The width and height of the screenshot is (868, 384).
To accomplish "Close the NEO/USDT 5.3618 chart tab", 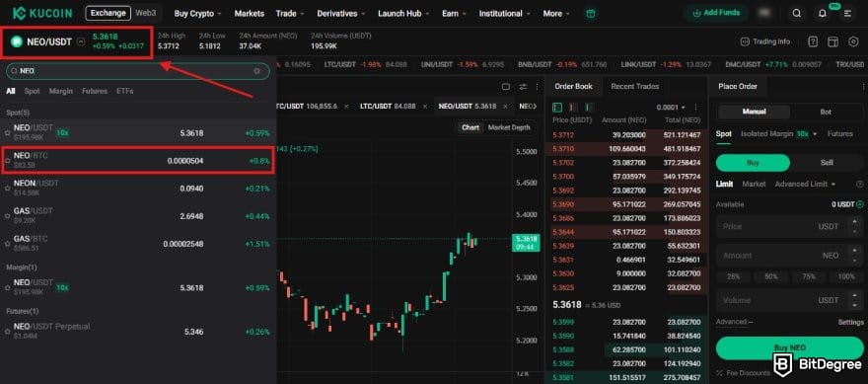I will pyautogui.click(x=505, y=106).
